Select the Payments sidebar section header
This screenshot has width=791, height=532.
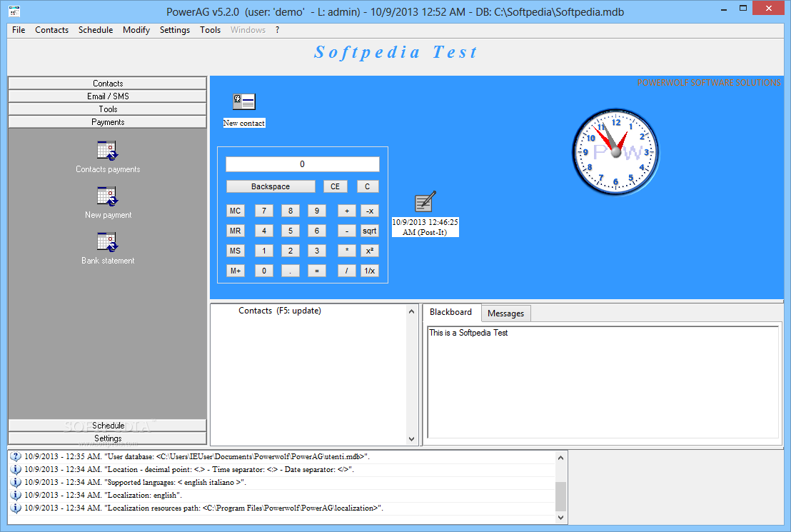coord(108,121)
